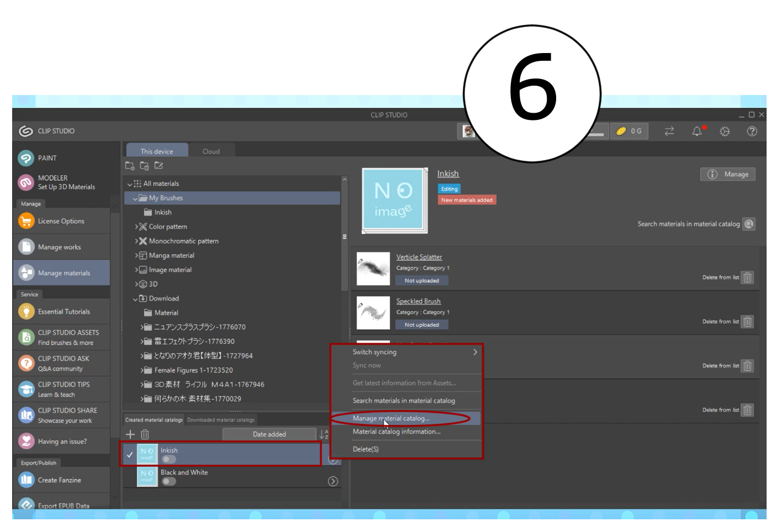Image resolution: width=771 pixels, height=532 pixels.
Task: Click the A-Z sort order icon
Action: click(324, 434)
